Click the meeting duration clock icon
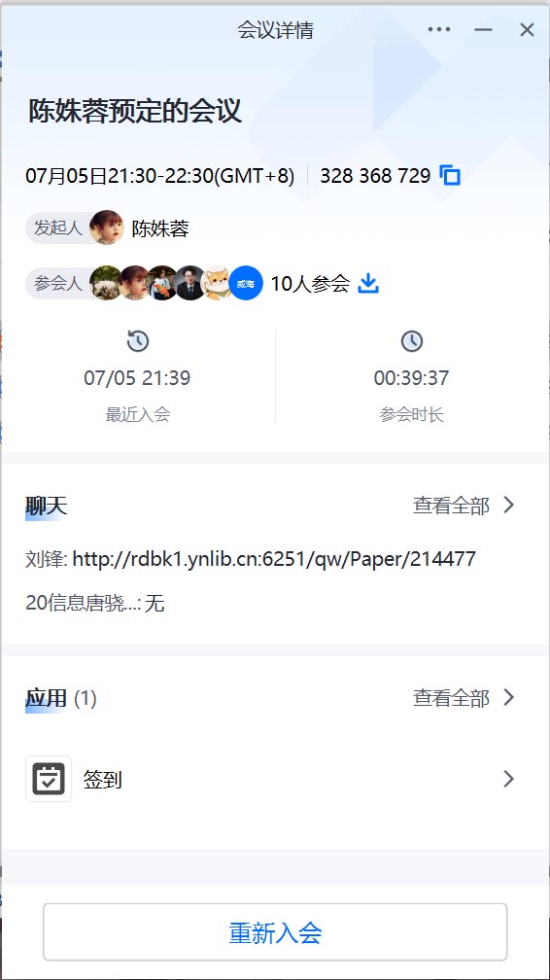This screenshot has height=980, width=550. pos(411,341)
